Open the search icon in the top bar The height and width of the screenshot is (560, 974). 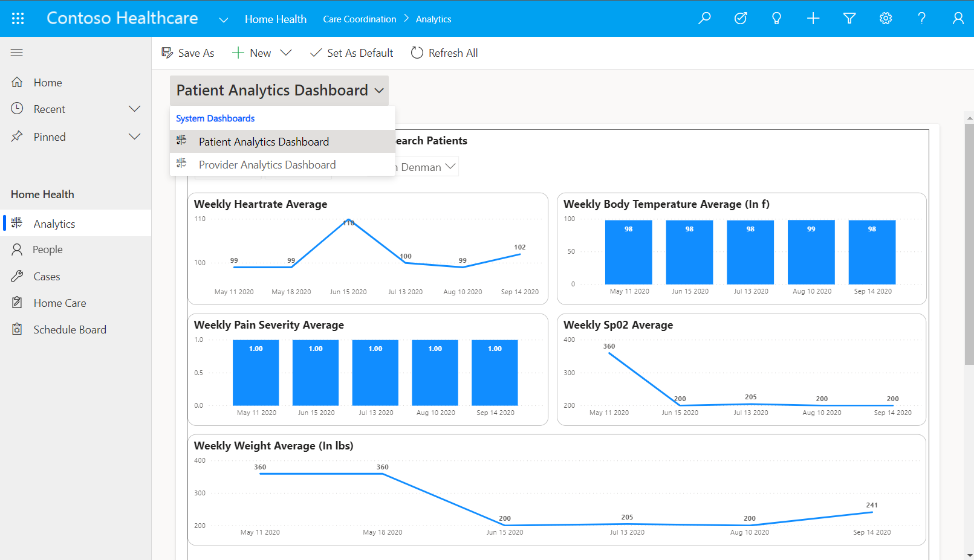coord(704,18)
